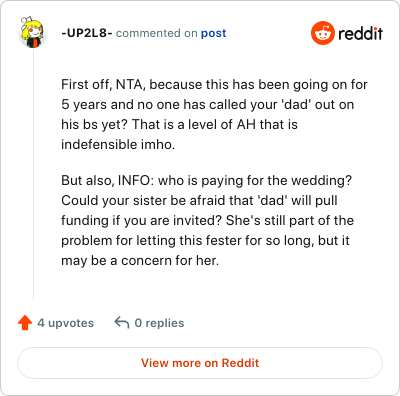Click the reddit wordmark text logo
This screenshot has height=396, width=400.
[x=360, y=33]
